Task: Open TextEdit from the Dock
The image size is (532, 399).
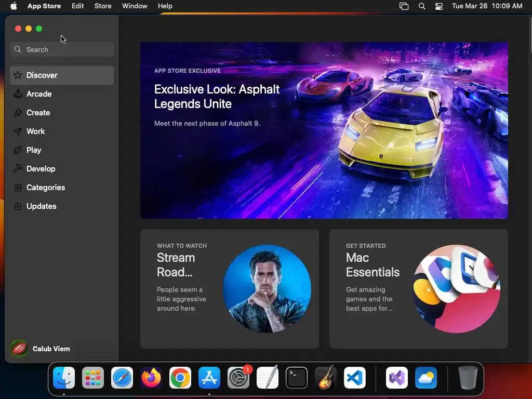Action: [268, 378]
